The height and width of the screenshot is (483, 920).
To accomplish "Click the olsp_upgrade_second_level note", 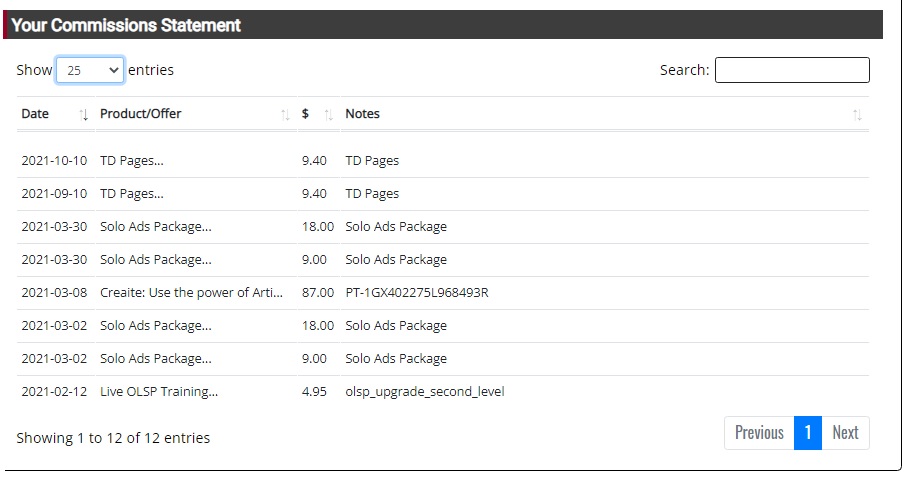I will click(425, 391).
